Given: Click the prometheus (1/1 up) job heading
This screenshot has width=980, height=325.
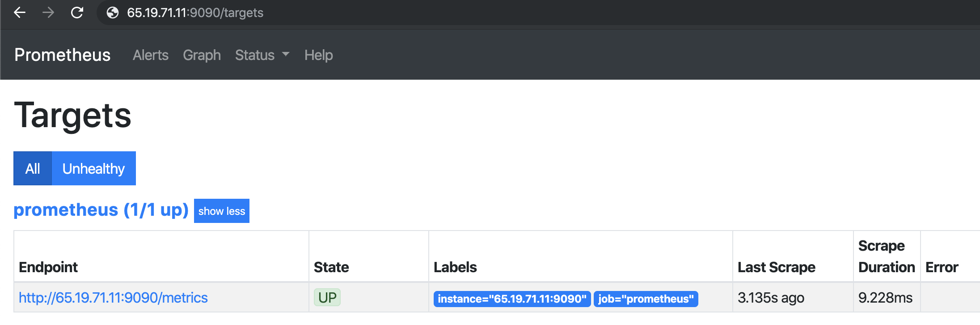Looking at the screenshot, I should (101, 210).
